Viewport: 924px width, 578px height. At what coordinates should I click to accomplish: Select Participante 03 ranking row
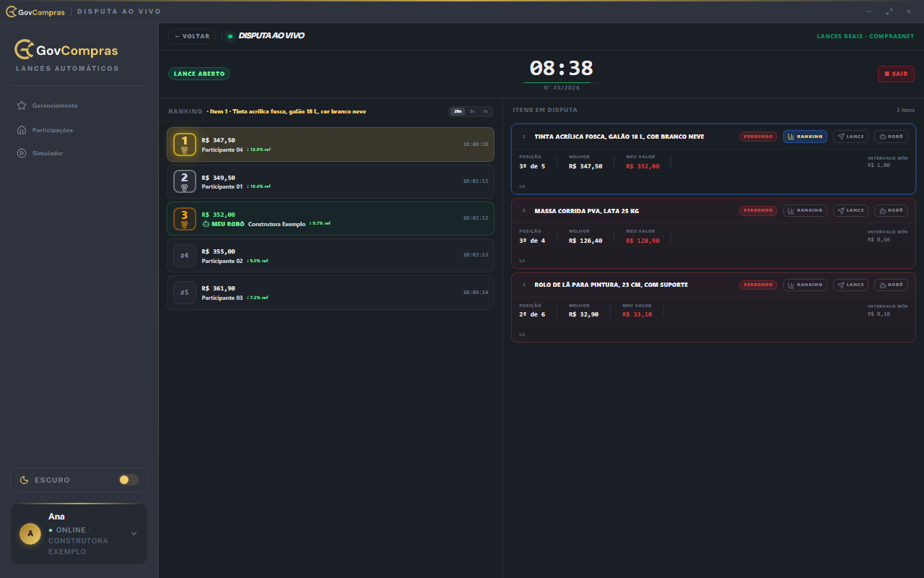click(x=331, y=293)
